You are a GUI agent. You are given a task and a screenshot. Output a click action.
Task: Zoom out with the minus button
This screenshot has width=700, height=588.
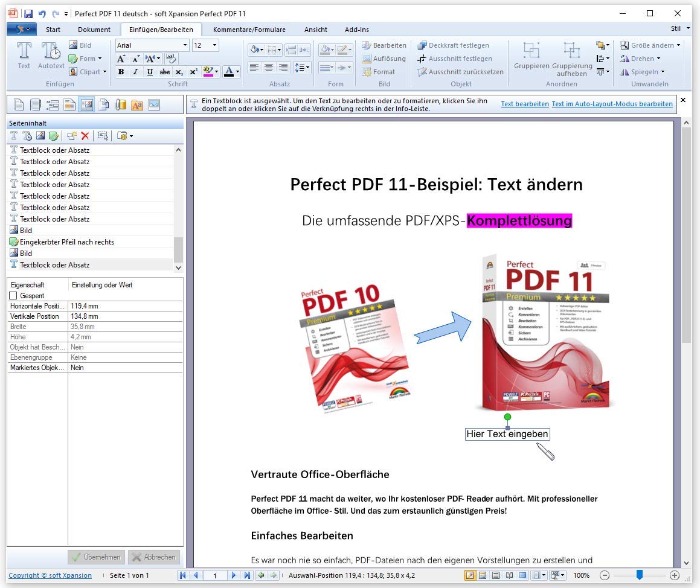click(605, 575)
